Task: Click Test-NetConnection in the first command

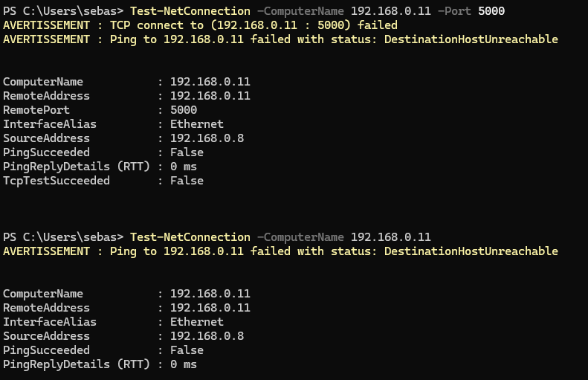Action: pyautogui.click(x=190, y=11)
